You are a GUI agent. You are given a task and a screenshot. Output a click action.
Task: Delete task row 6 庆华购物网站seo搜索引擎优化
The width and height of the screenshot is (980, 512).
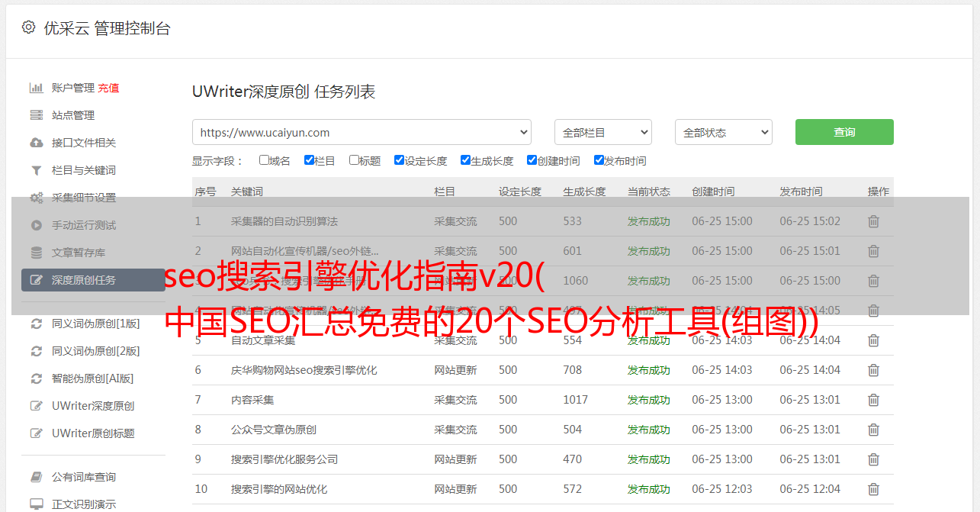pyautogui.click(x=874, y=370)
